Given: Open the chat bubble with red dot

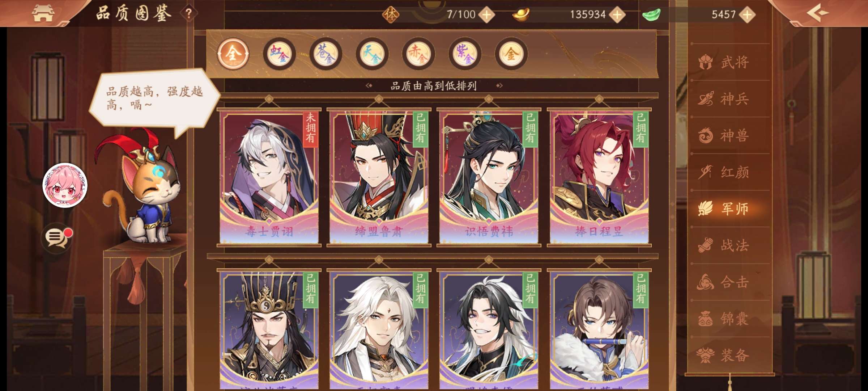Looking at the screenshot, I should pyautogui.click(x=57, y=237).
